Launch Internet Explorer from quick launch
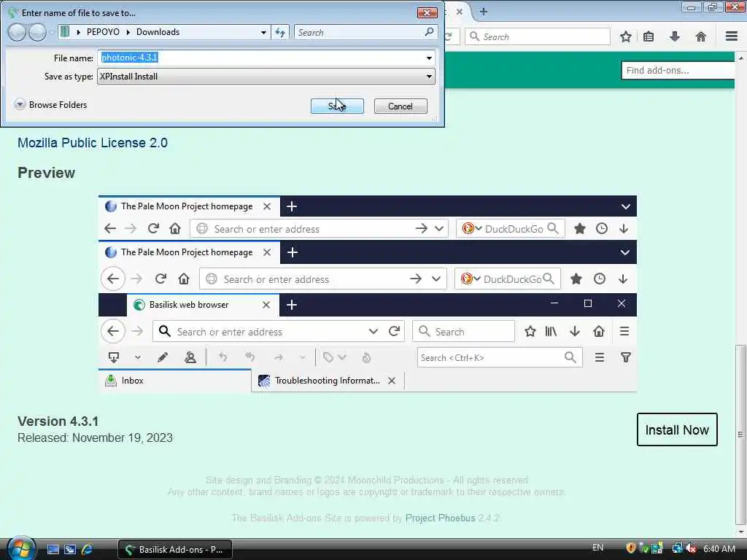The height and width of the screenshot is (560, 747). click(87, 550)
